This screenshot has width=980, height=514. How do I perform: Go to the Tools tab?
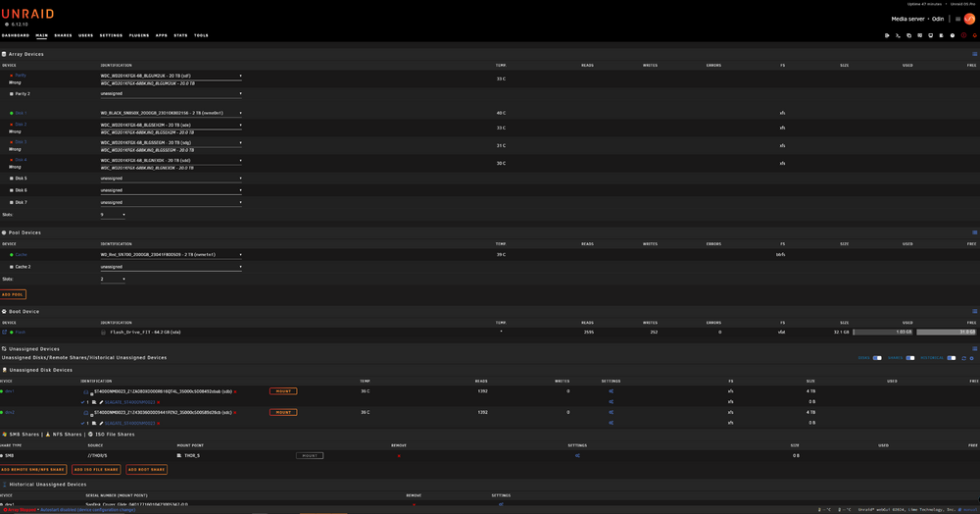201,35
